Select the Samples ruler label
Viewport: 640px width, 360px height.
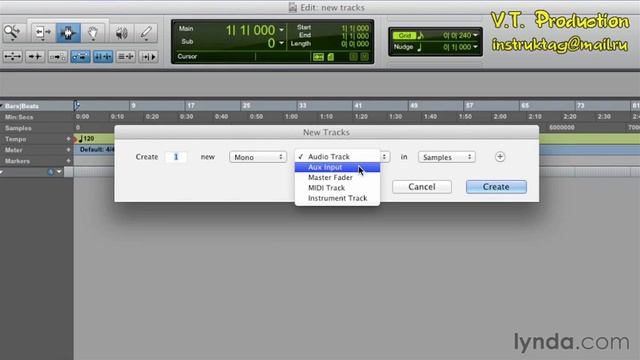[18, 128]
